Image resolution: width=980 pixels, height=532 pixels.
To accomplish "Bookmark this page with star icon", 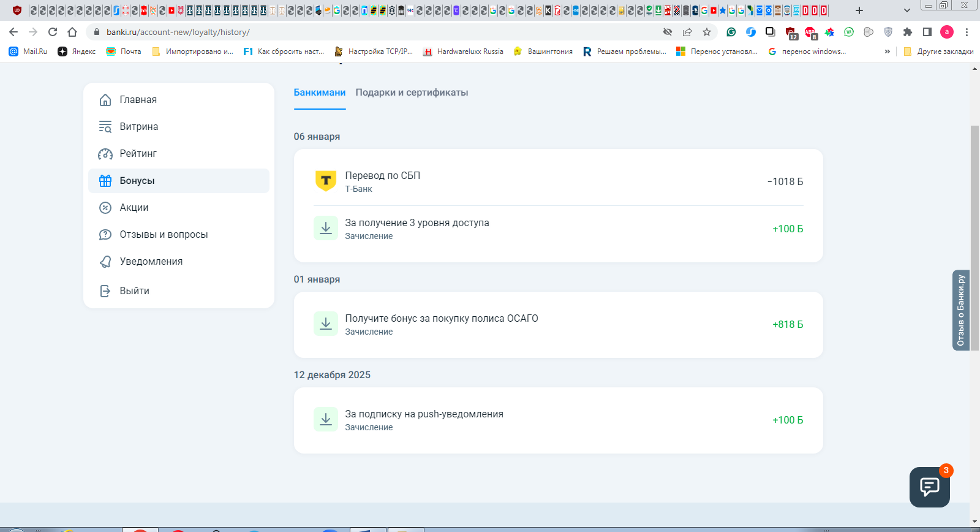I will pos(707,32).
